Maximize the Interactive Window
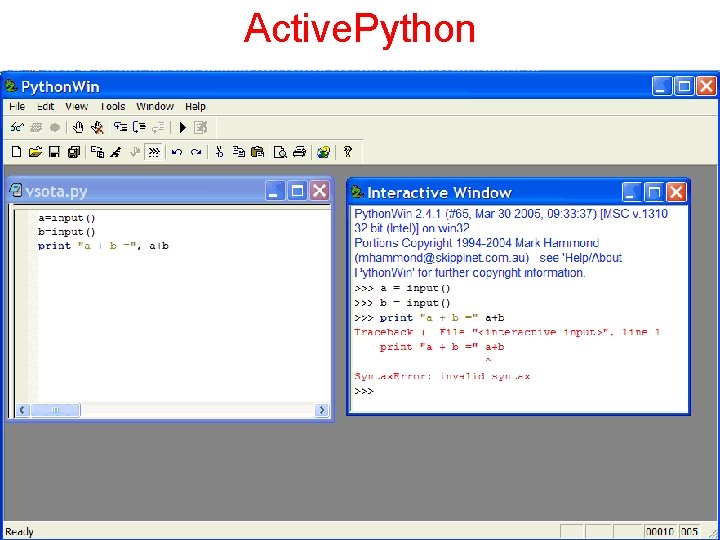720x540 pixels. 654,192
